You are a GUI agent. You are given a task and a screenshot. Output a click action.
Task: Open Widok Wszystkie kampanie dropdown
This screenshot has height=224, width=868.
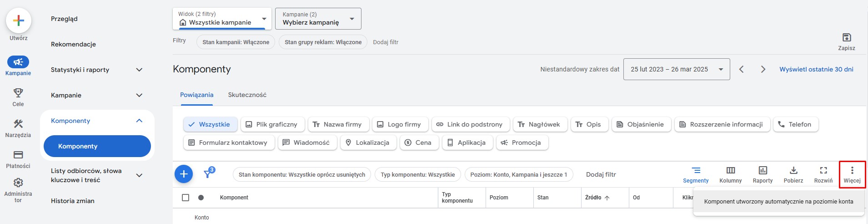click(222, 19)
